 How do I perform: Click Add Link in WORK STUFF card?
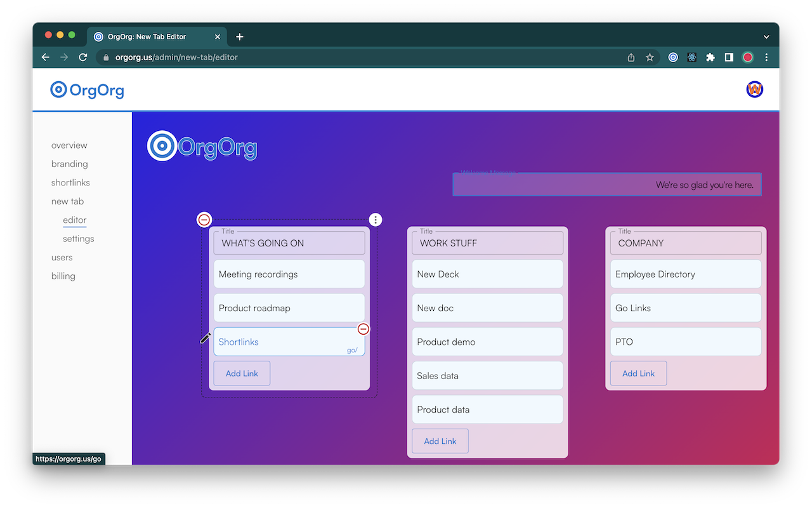point(440,441)
